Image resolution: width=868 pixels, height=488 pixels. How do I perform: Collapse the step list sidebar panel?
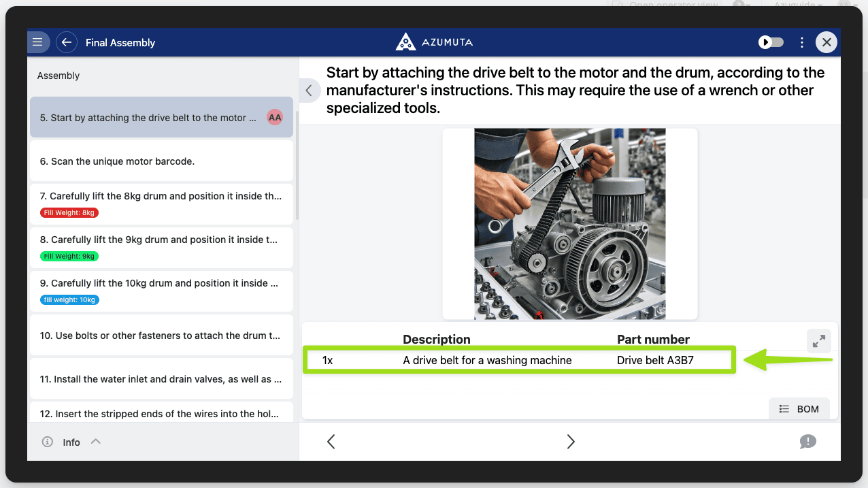(x=309, y=91)
